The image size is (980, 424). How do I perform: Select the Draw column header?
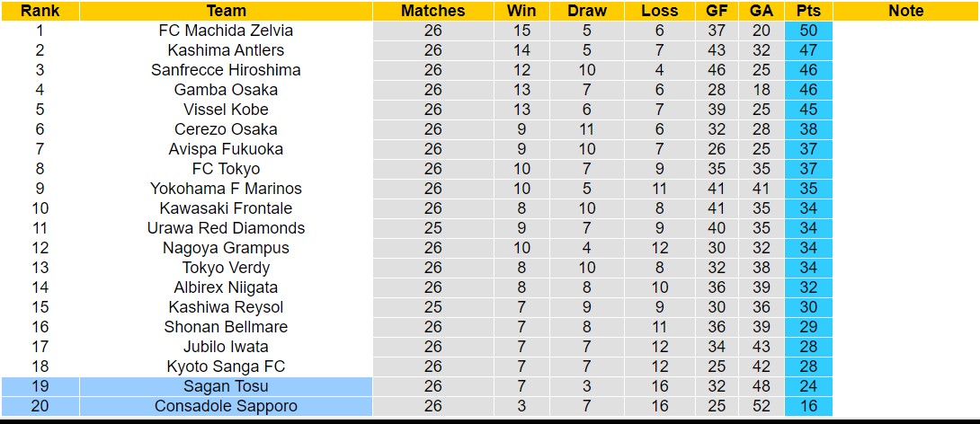[587, 11]
